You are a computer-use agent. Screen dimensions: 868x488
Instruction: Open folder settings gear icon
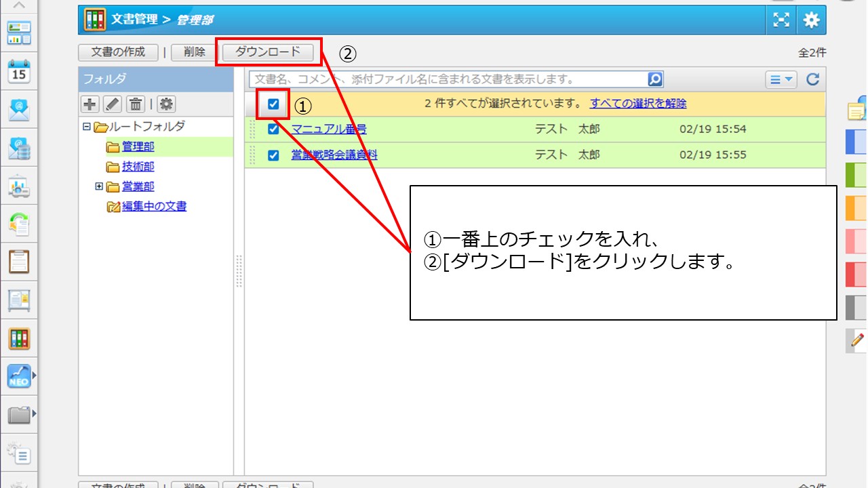tap(166, 104)
